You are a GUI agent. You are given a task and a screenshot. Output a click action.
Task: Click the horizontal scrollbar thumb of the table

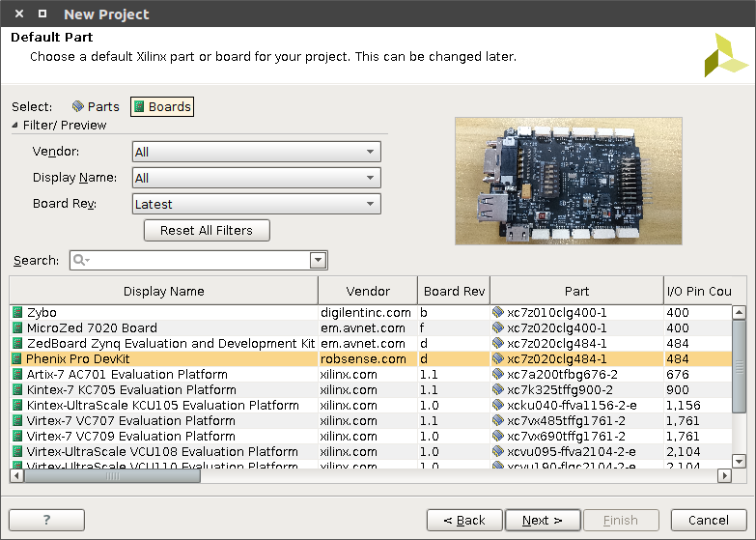tap(112, 476)
